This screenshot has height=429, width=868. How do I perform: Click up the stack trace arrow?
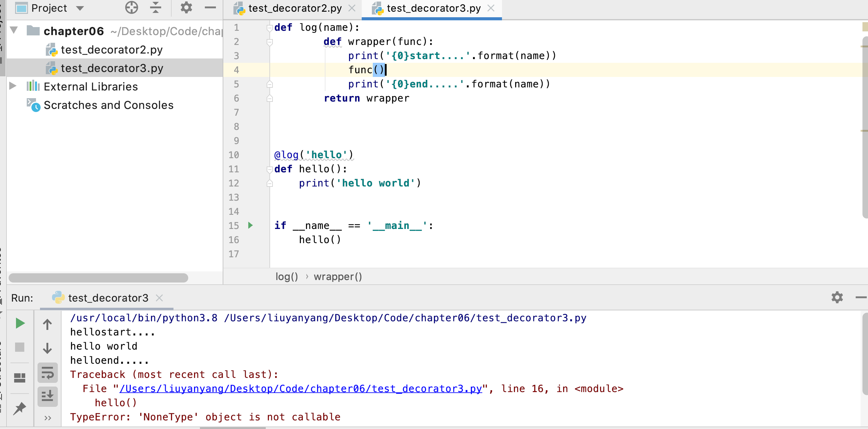(x=47, y=324)
